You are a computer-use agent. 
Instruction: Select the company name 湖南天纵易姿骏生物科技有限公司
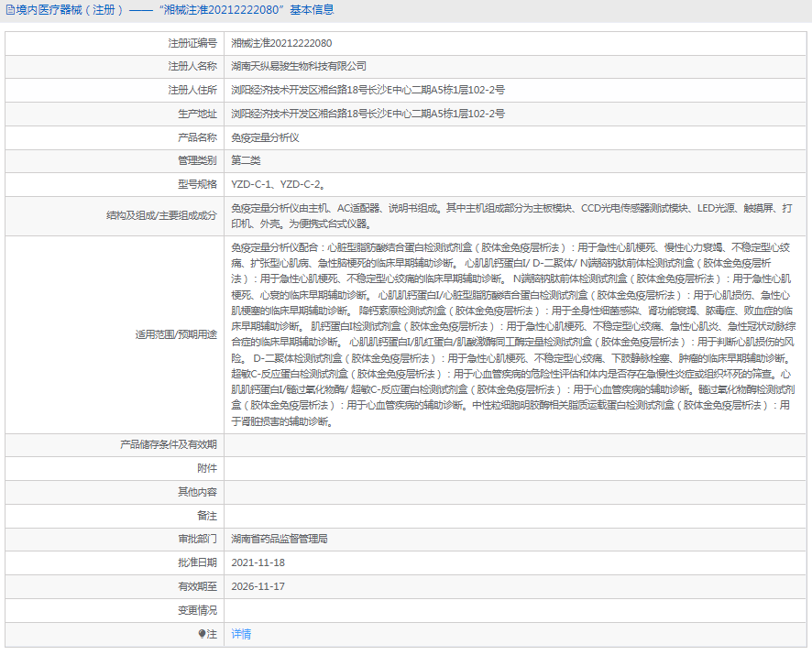click(x=302, y=66)
